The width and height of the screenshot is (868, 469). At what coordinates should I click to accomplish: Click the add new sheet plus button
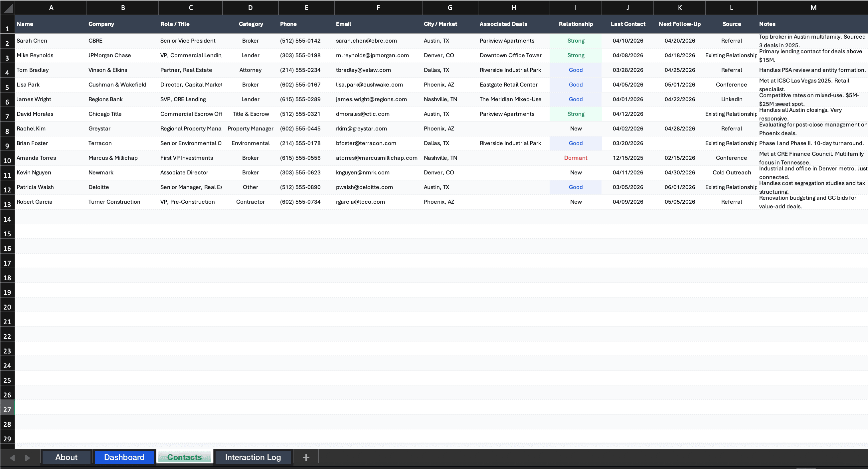coord(306,457)
